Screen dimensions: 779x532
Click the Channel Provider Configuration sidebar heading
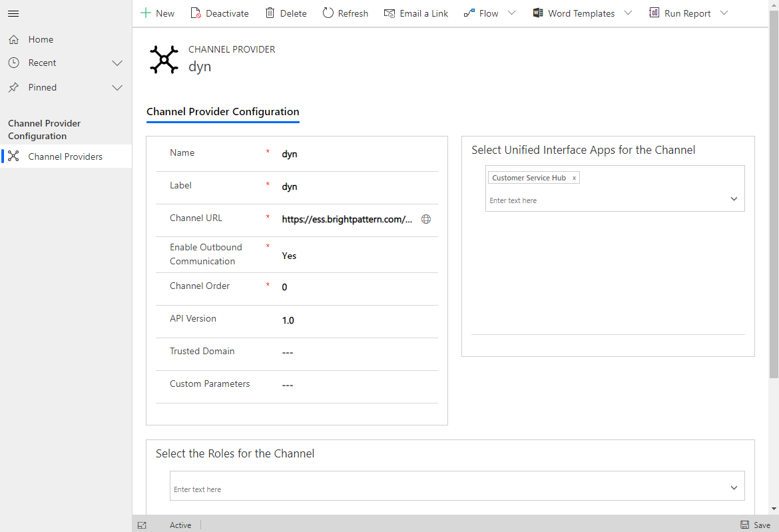(44, 130)
